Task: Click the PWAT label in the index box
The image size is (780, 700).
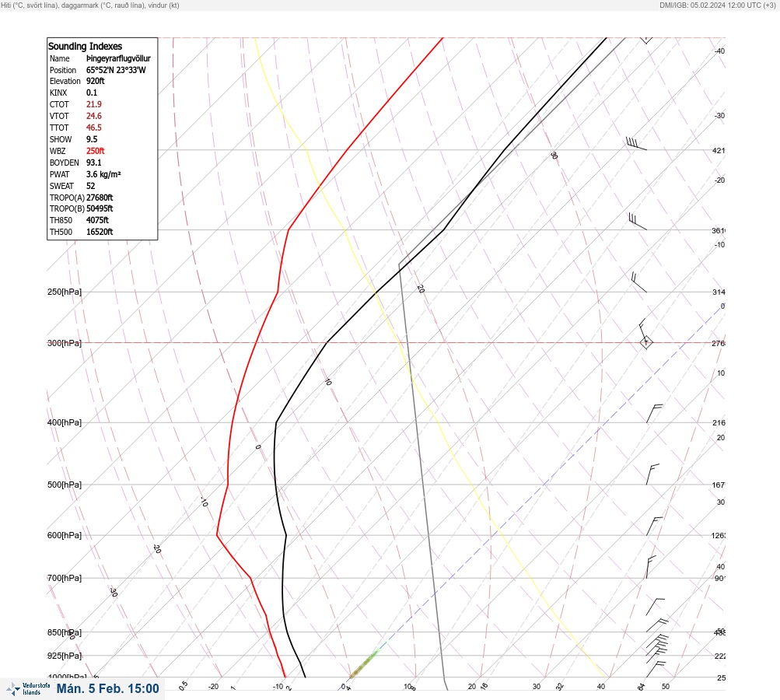Action: point(60,174)
